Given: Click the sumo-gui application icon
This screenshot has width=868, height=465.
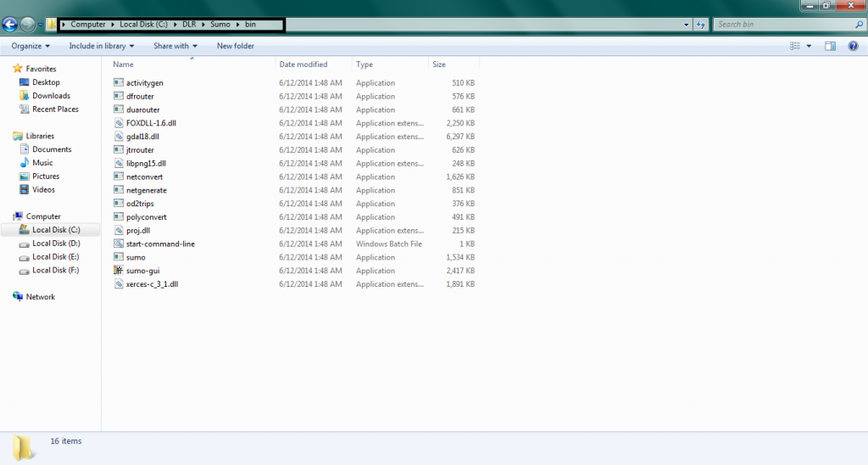Looking at the screenshot, I should point(119,271).
